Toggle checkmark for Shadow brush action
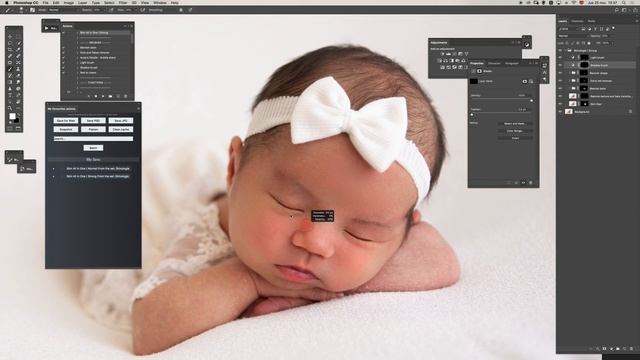The width and height of the screenshot is (640, 360). [63, 68]
